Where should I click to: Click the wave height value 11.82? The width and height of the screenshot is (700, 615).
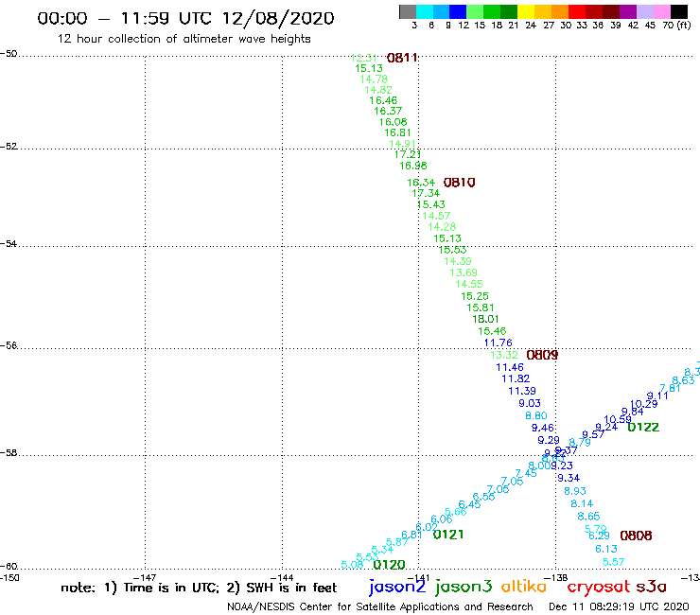[516, 378]
